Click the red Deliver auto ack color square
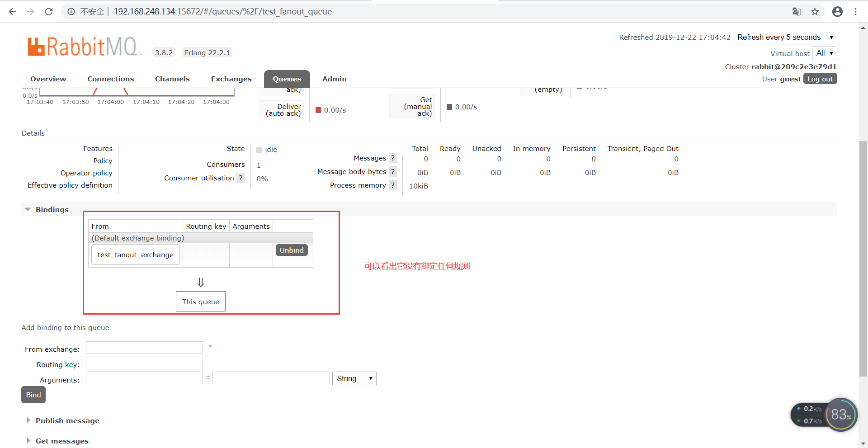The height and width of the screenshot is (448, 868). point(318,110)
